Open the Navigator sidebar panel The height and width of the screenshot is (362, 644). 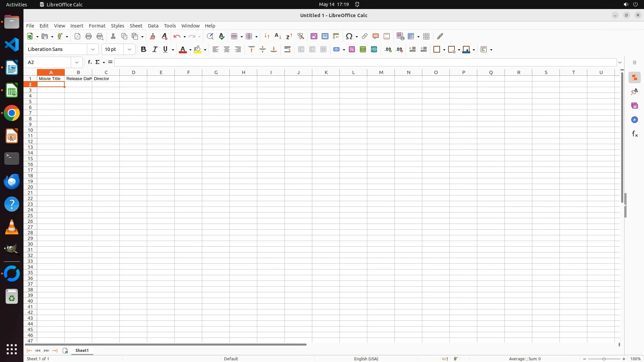tap(635, 120)
